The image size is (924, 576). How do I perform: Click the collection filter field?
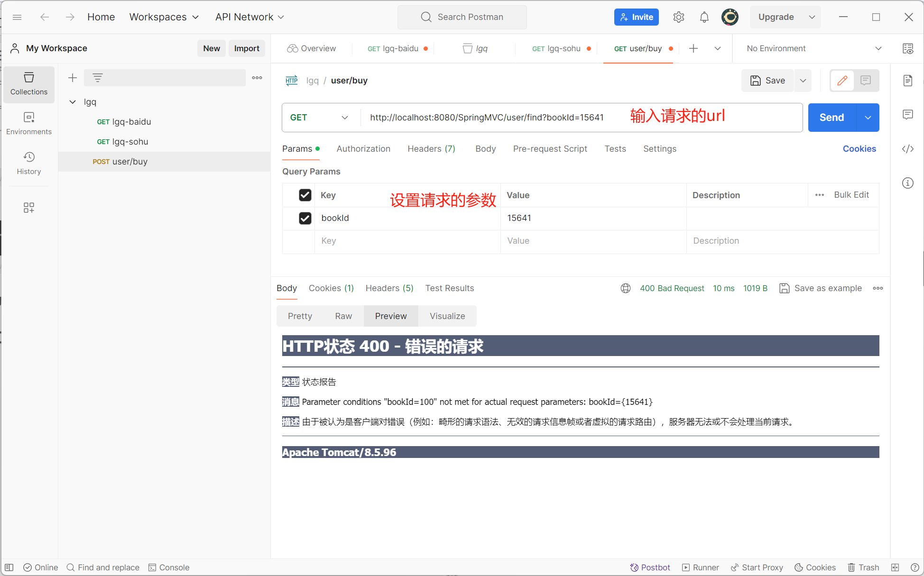point(165,78)
